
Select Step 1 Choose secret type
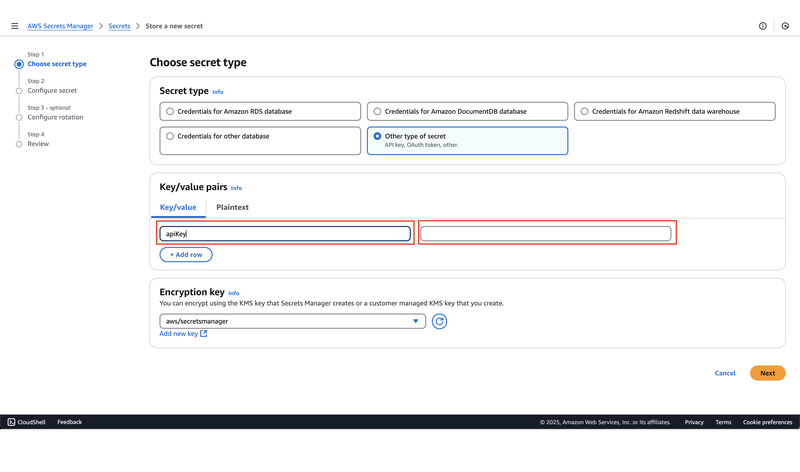point(57,64)
